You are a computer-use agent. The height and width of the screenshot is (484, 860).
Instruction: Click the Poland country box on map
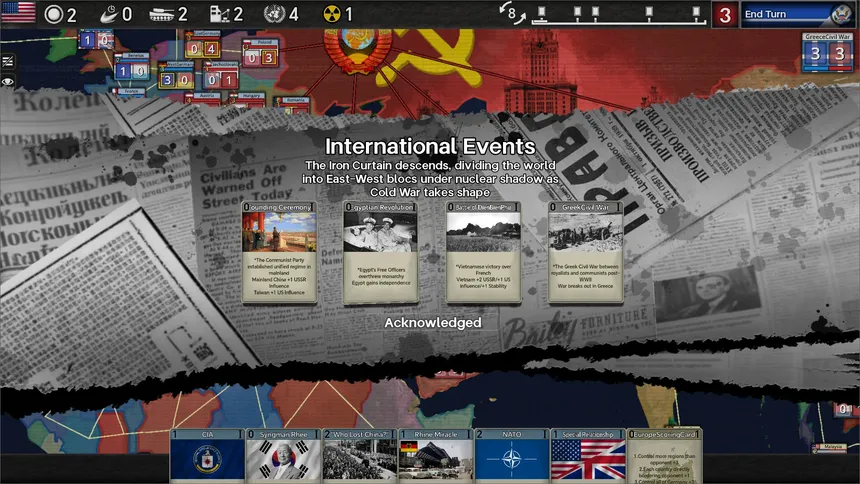(261, 53)
